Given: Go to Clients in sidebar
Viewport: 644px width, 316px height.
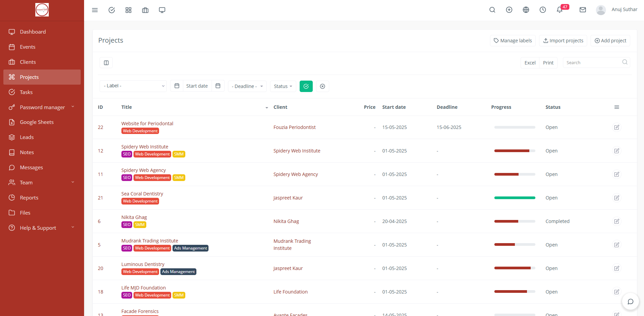Looking at the screenshot, I should (x=42, y=62).
